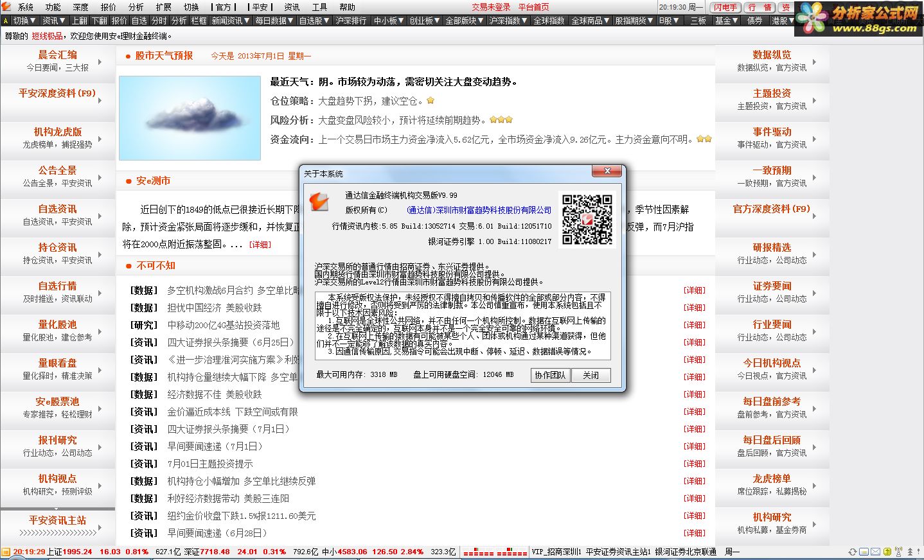Click the 沪深排行 toolbar button
Image resolution: width=924 pixels, height=560 pixels.
[x=351, y=21]
